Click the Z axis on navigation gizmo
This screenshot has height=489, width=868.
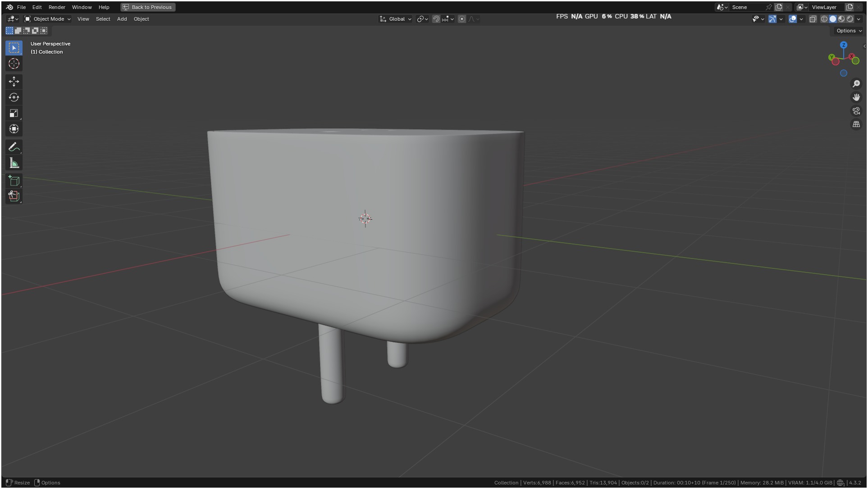pyautogui.click(x=844, y=45)
